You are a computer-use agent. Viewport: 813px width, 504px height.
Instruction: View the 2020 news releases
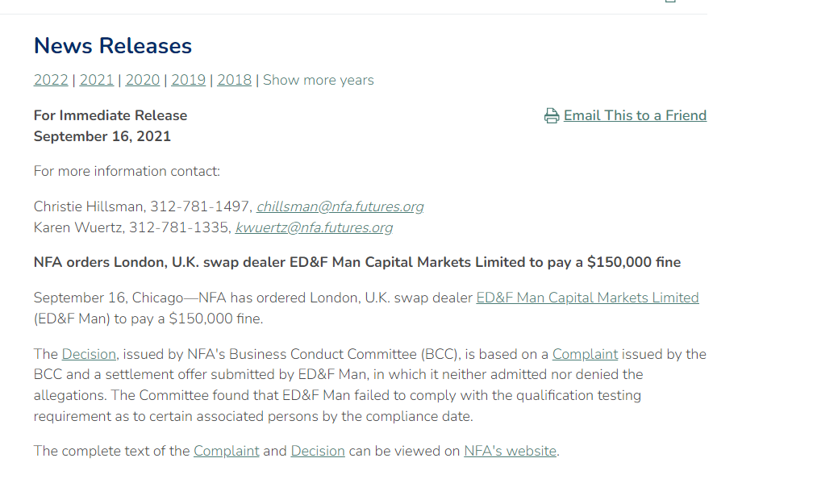click(143, 80)
